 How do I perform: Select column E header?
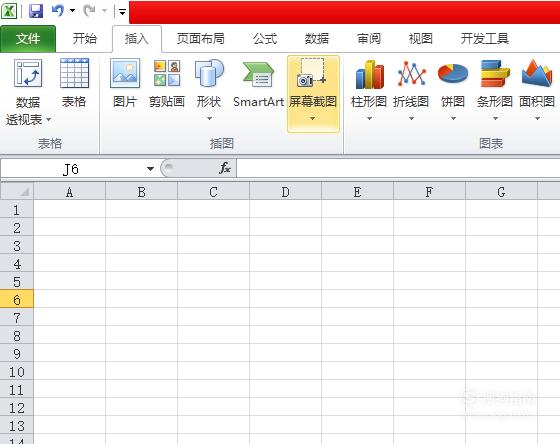[358, 192]
